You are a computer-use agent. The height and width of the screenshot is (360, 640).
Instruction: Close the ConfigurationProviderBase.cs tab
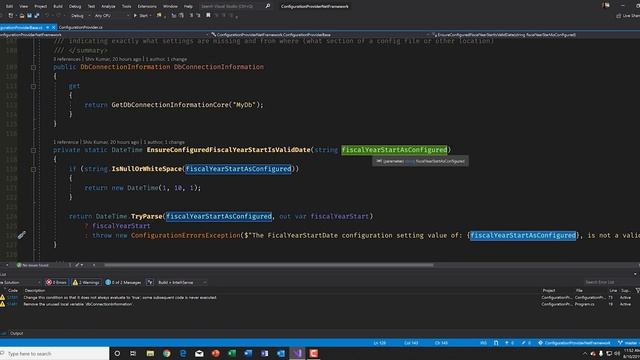click(x=53, y=27)
